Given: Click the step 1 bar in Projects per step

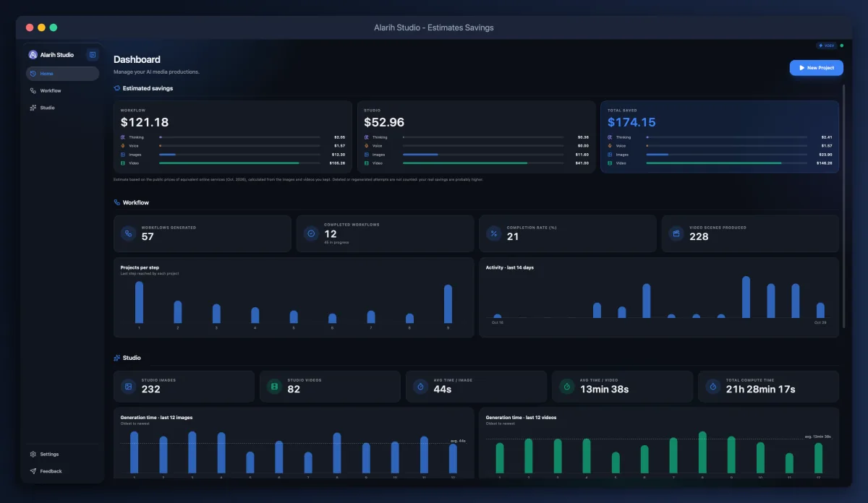Looking at the screenshot, I should click(x=139, y=302).
